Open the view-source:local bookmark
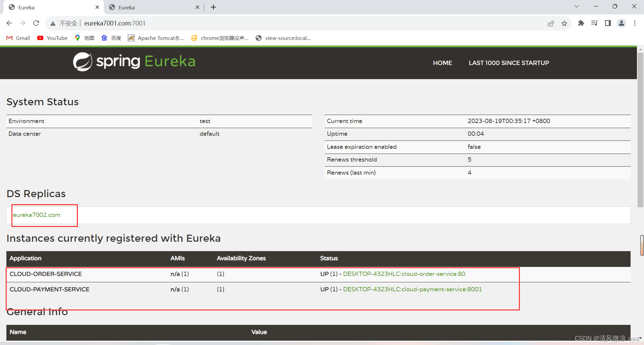This screenshot has height=345, width=644. pos(283,38)
